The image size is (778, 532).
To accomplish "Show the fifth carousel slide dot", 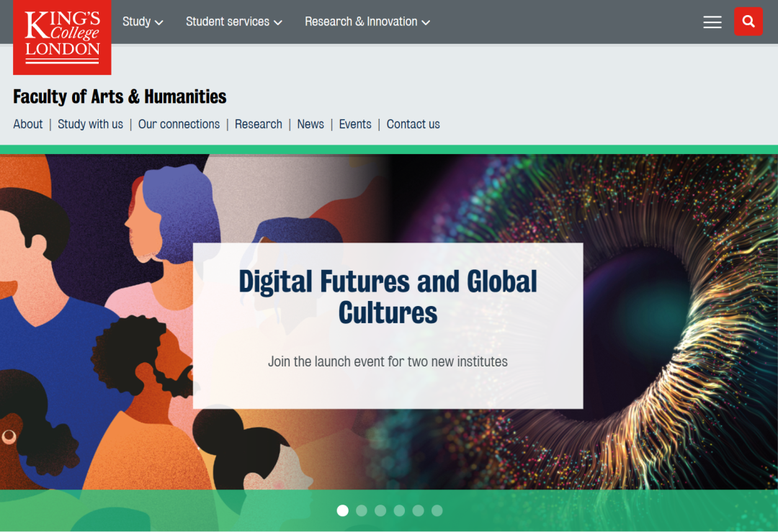I will pyautogui.click(x=418, y=510).
